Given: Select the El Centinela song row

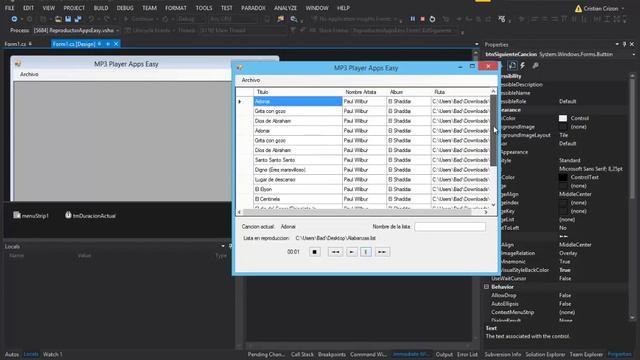Looking at the screenshot, I should point(363,199).
